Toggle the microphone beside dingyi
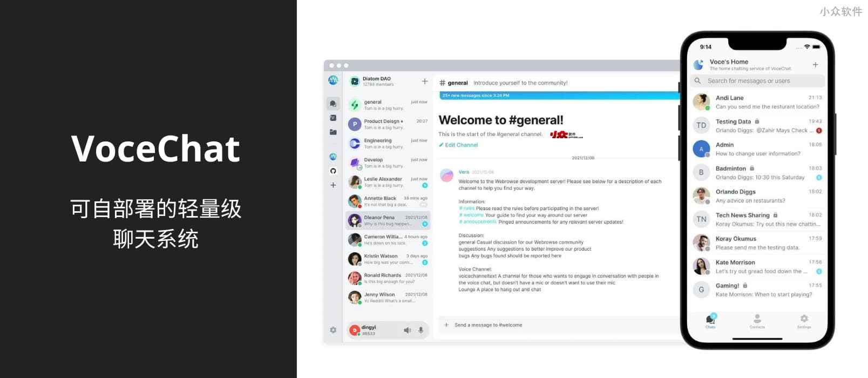 (x=421, y=330)
